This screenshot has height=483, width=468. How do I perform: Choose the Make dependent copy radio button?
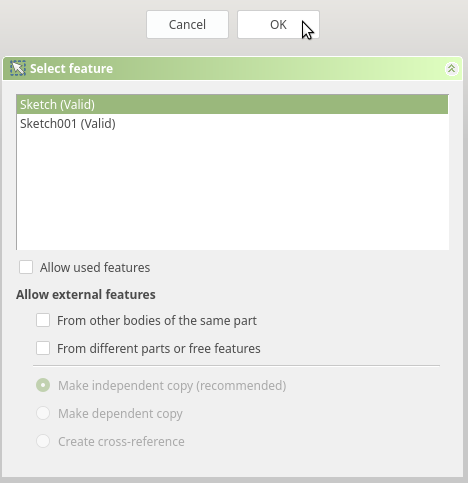[x=43, y=413]
